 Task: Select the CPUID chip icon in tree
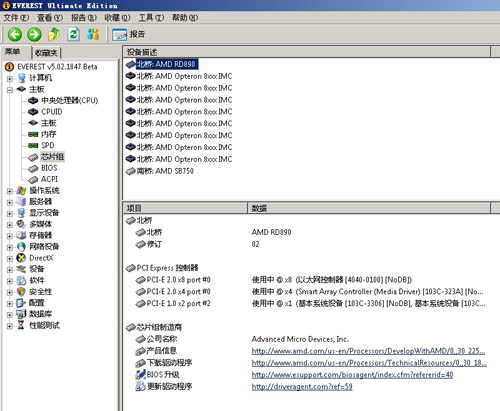tap(33, 112)
